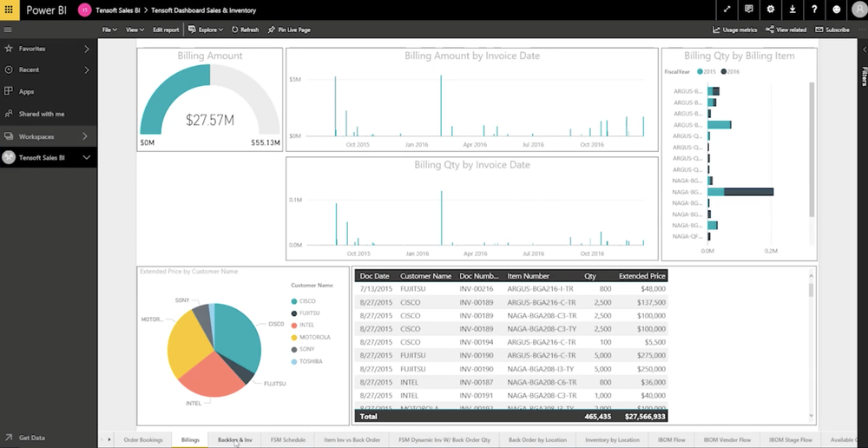Expand the Recent flyout chevron
This screenshot has width=868, height=448.
[x=87, y=69]
